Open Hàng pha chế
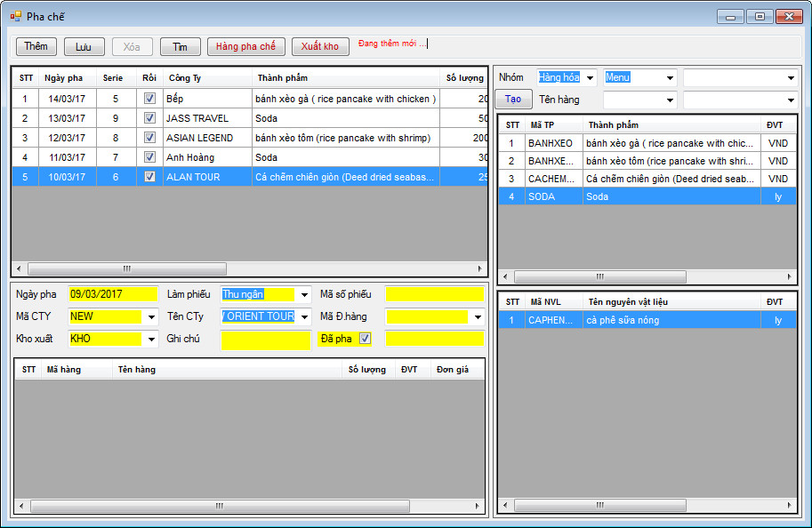 [246, 46]
